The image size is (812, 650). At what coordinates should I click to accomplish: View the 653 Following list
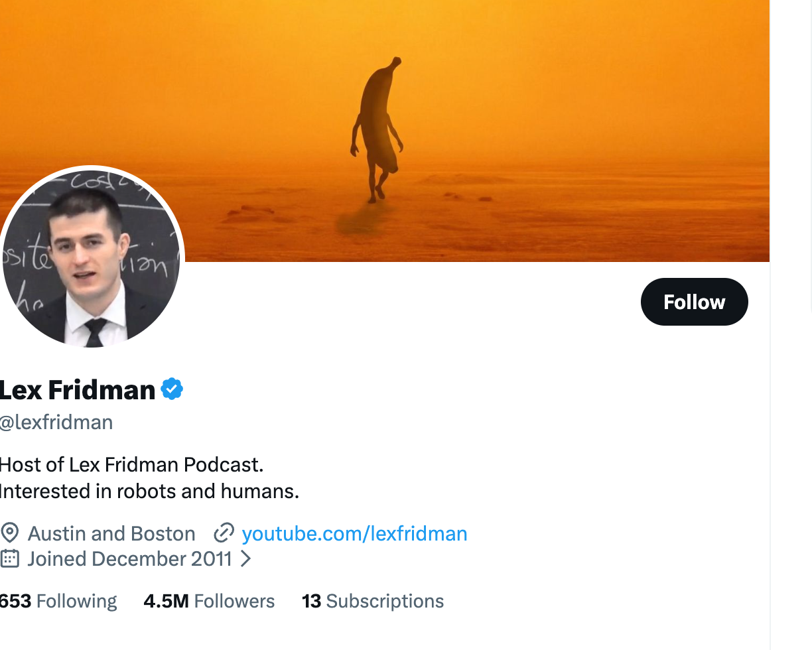tap(58, 601)
